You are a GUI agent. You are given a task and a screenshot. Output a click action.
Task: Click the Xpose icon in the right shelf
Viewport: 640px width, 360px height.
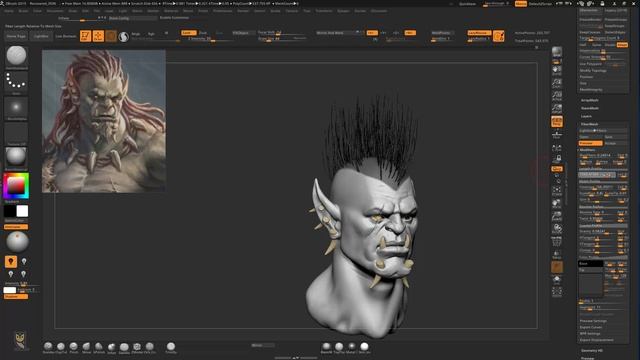pyautogui.click(x=557, y=291)
